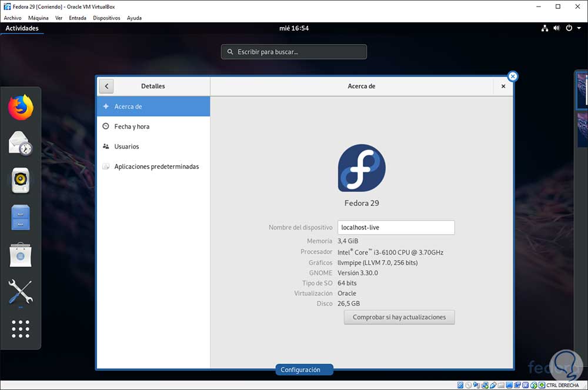Image resolution: width=588 pixels, height=390 pixels.
Task: Open the Dispositivos menu in VirtualBox
Action: [x=106, y=18]
